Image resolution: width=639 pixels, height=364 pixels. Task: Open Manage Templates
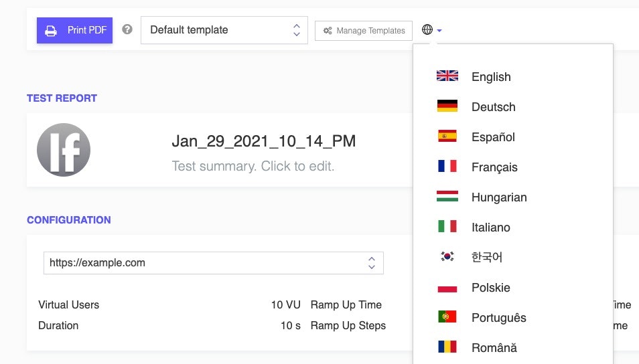pos(364,31)
